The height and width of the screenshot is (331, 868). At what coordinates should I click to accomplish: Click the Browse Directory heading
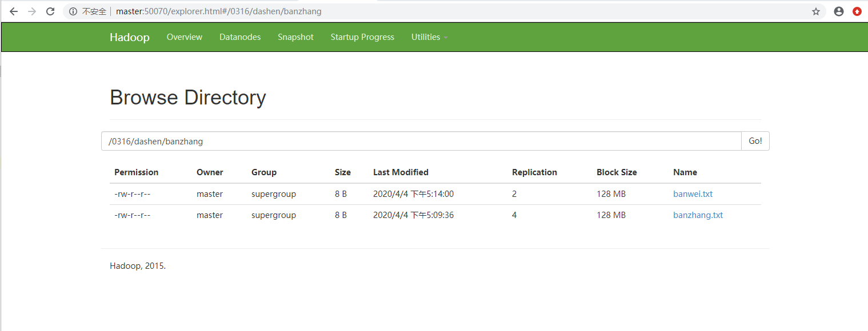(188, 98)
